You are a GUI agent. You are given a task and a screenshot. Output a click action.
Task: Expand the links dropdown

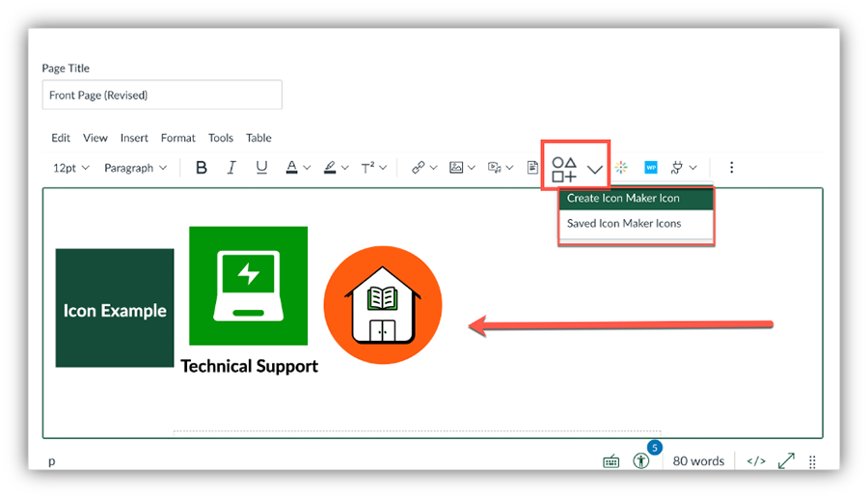tap(423, 168)
